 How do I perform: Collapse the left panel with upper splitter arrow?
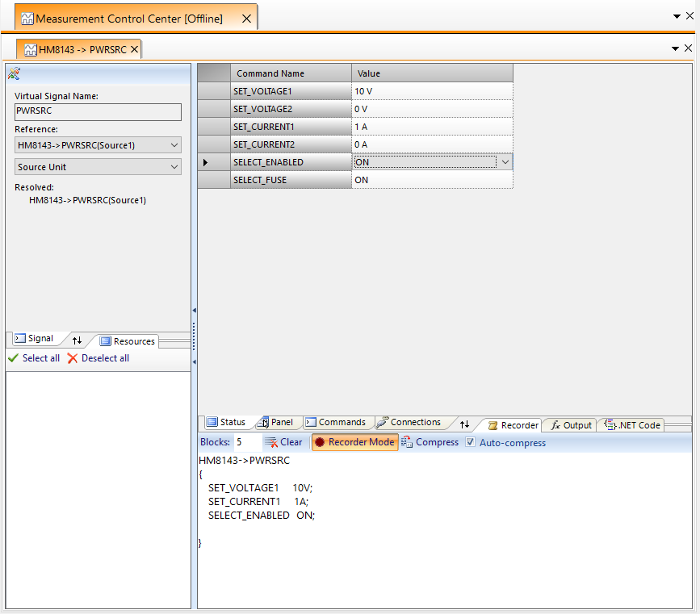tap(195, 310)
